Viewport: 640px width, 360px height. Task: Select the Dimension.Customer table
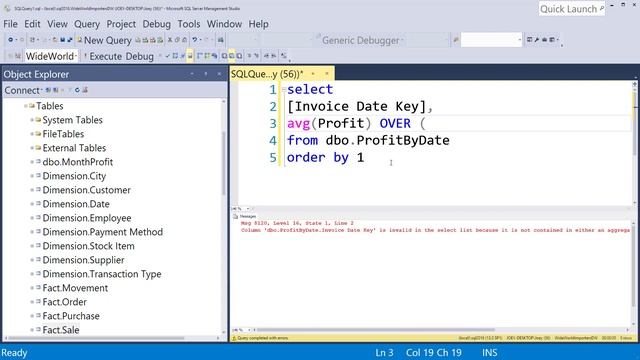pos(87,190)
